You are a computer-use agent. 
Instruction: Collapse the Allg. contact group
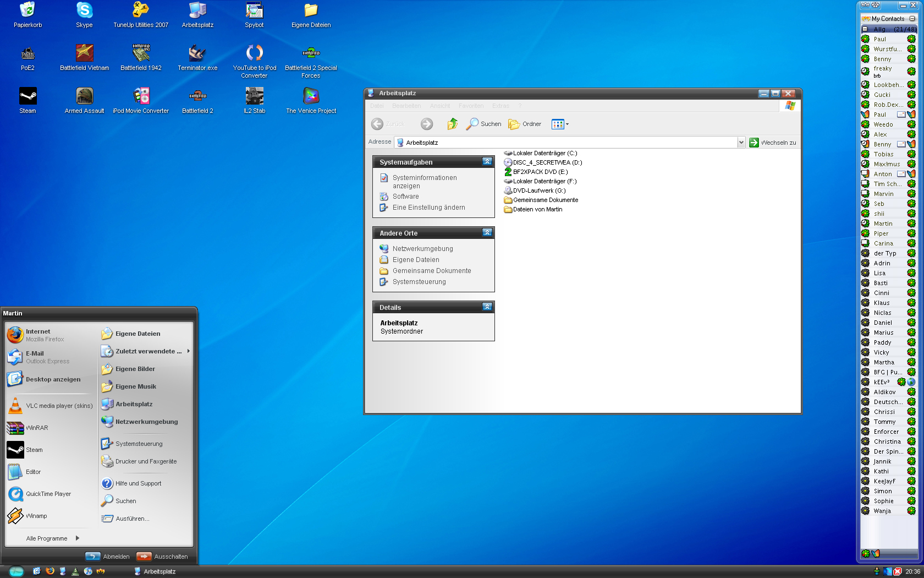point(865,29)
